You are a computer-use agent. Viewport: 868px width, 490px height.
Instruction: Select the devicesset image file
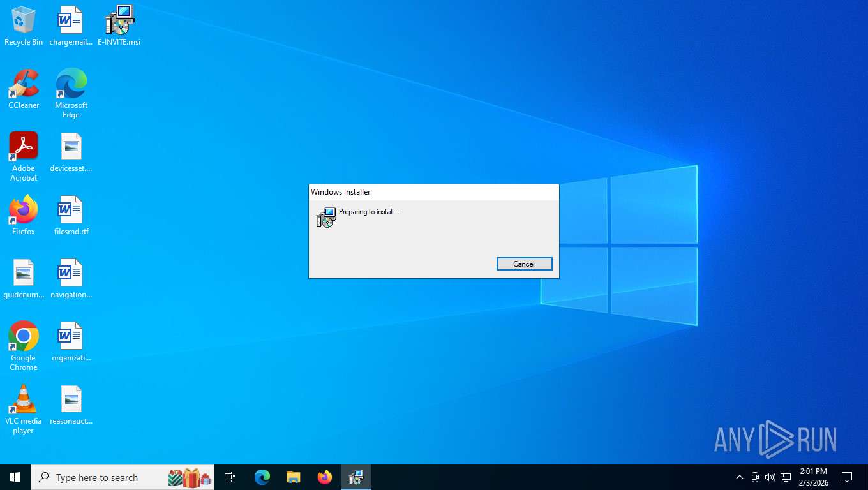(x=71, y=153)
